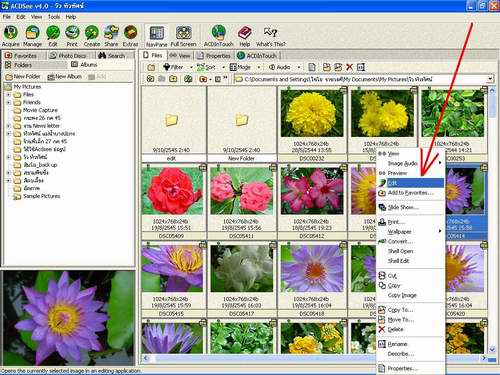Choose Copy Image in context menu
This screenshot has height=375, width=500.
(x=411, y=295)
